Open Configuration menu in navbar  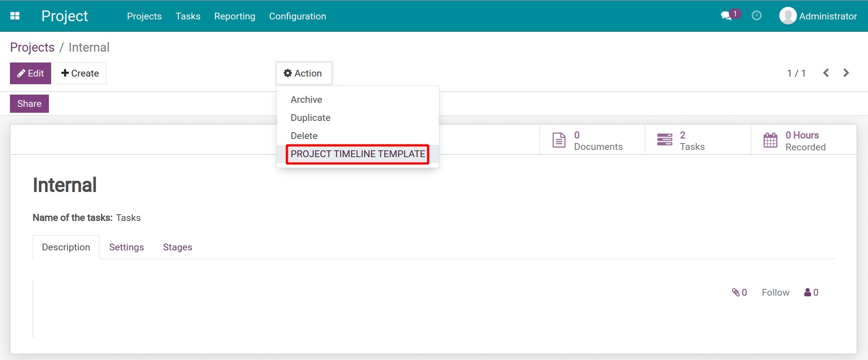297,16
